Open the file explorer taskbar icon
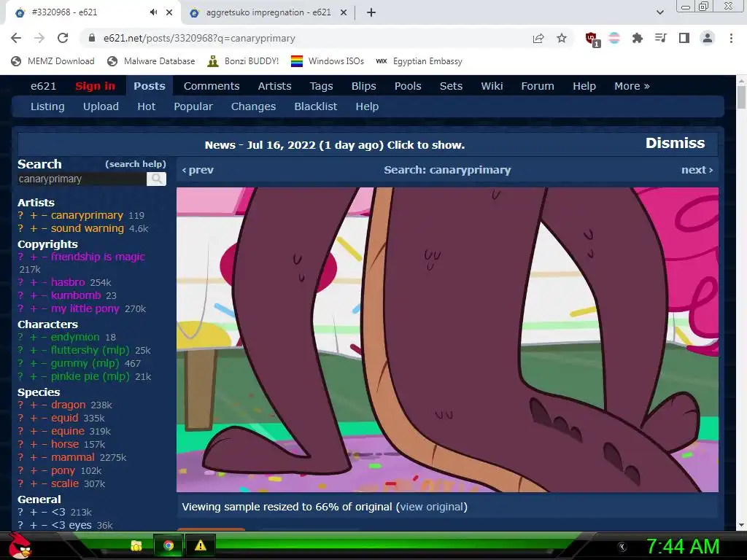Screen dimensions: 747x560 pos(136,545)
